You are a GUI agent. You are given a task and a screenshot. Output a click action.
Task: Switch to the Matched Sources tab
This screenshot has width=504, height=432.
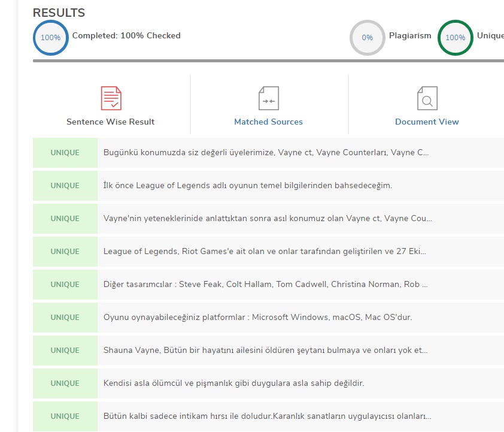(268, 122)
